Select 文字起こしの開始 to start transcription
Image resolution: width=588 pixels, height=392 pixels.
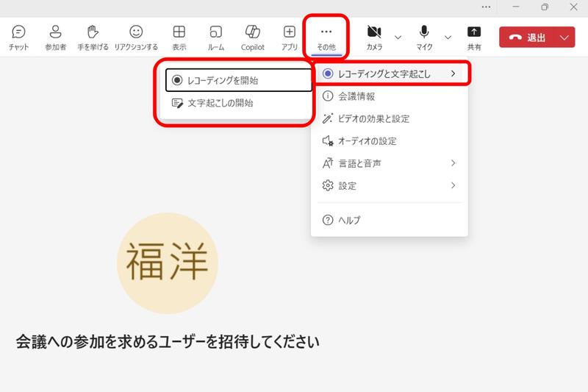coord(238,103)
